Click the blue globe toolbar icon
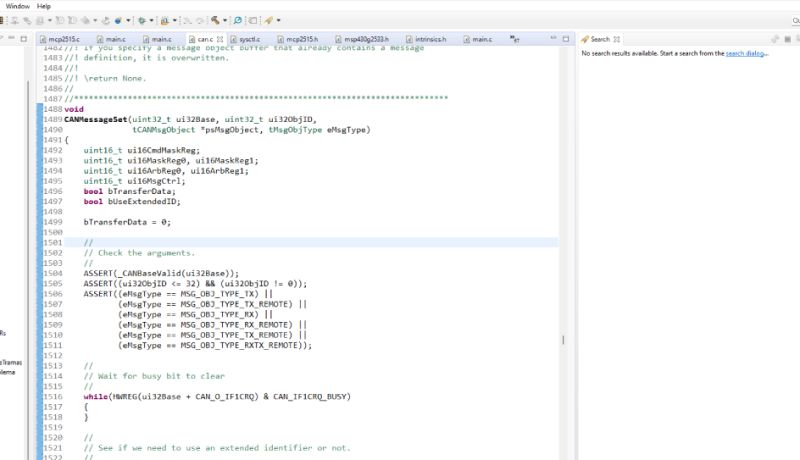Image resolution: width=800 pixels, height=460 pixels. tap(118, 21)
